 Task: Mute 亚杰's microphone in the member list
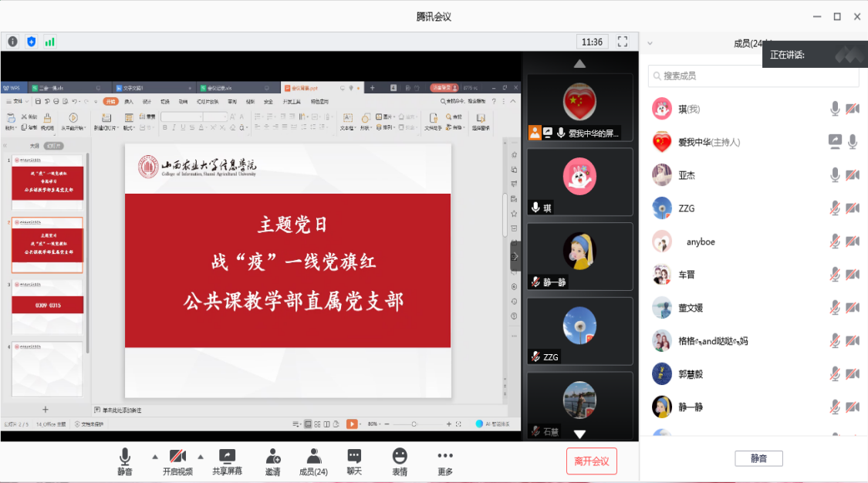[835, 175]
